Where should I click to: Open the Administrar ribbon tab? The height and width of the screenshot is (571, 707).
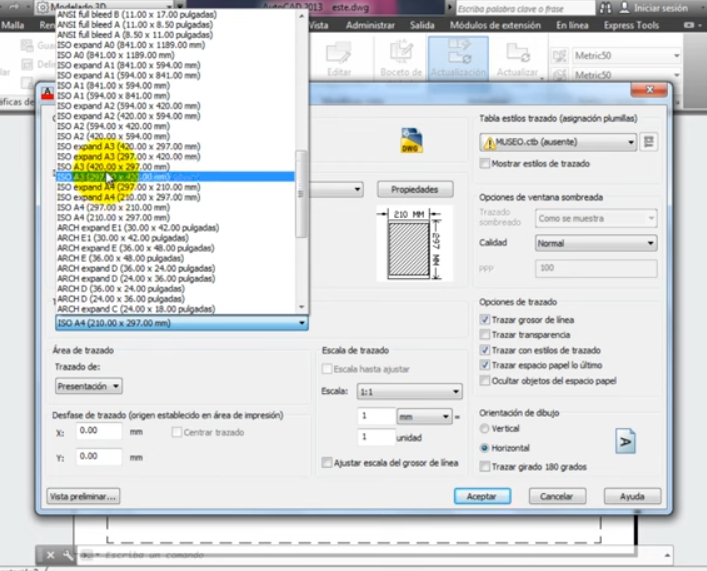370,25
